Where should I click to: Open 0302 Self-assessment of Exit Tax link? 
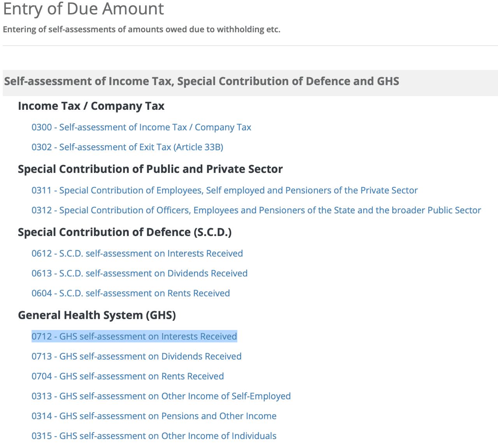point(127,147)
